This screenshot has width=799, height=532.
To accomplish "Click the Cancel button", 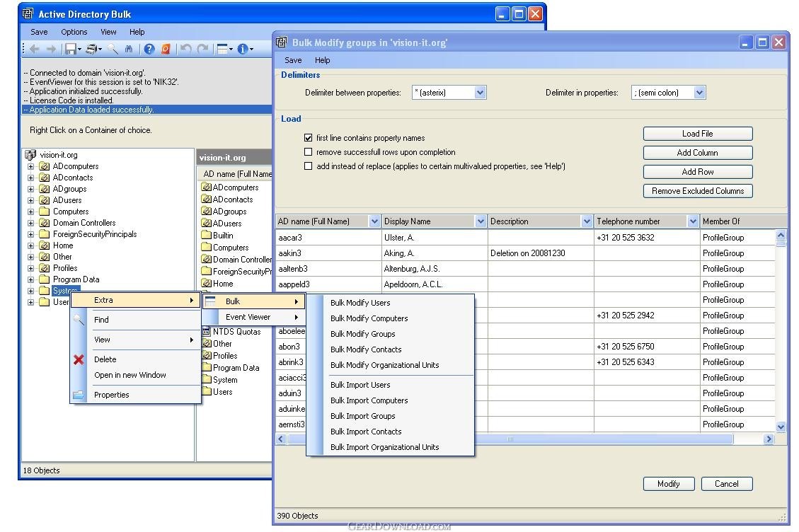I will pos(727,484).
